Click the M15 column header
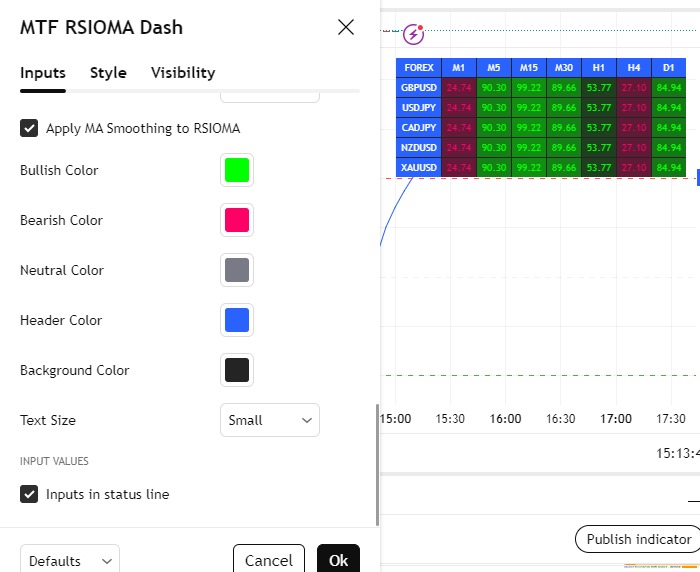This screenshot has height=572, width=700. click(x=529, y=68)
